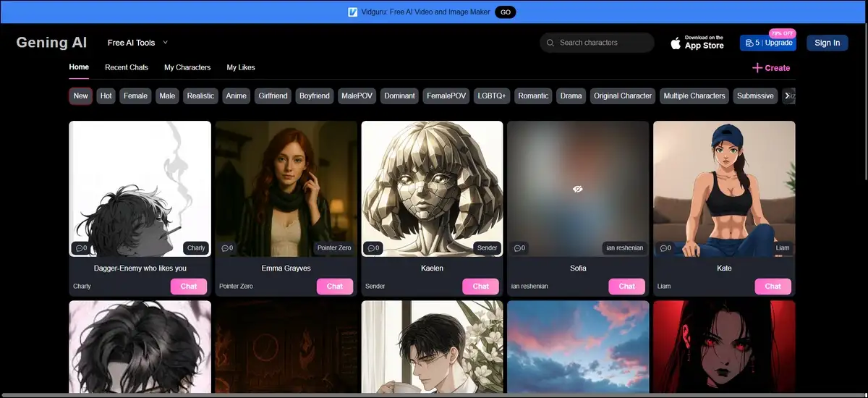Click the chat count badge on Emma Grayves card

click(x=227, y=247)
